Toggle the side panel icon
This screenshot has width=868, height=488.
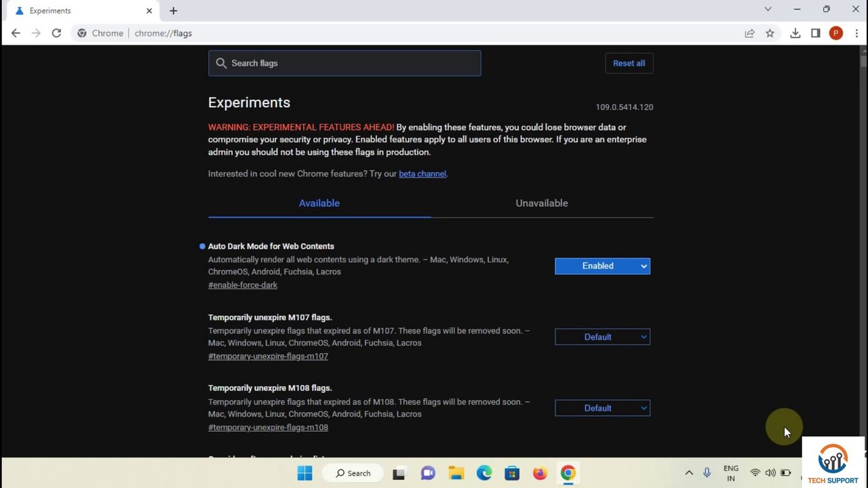(816, 33)
